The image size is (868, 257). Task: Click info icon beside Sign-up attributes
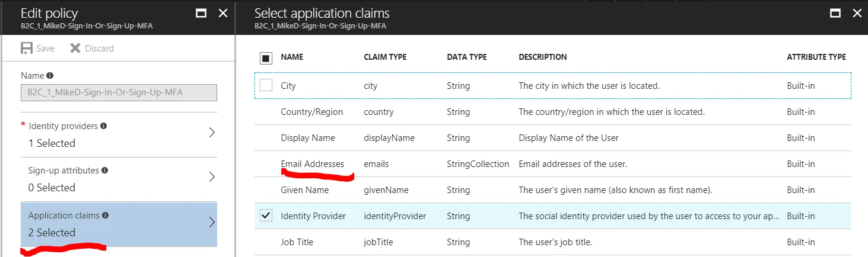(x=105, y=171)
